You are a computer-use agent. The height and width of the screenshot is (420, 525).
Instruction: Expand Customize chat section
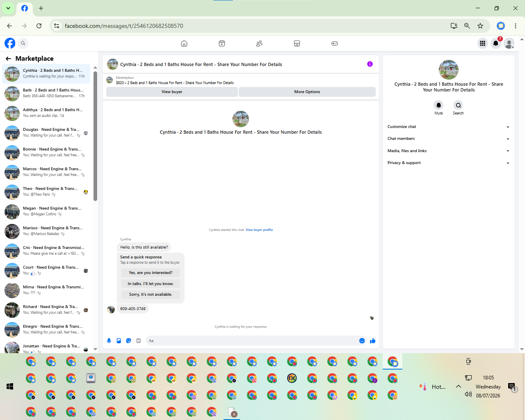click(x=449, y=127)
